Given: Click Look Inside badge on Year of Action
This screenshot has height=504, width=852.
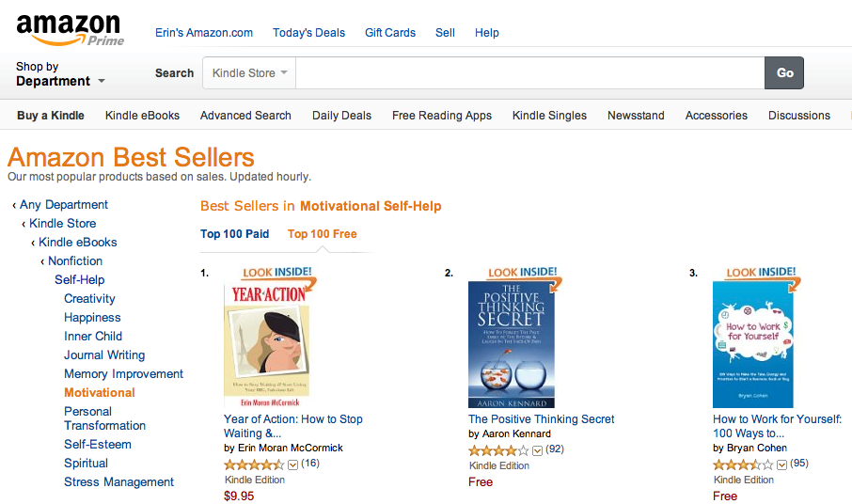Looking at the screenshot, I should pos(277,273).
